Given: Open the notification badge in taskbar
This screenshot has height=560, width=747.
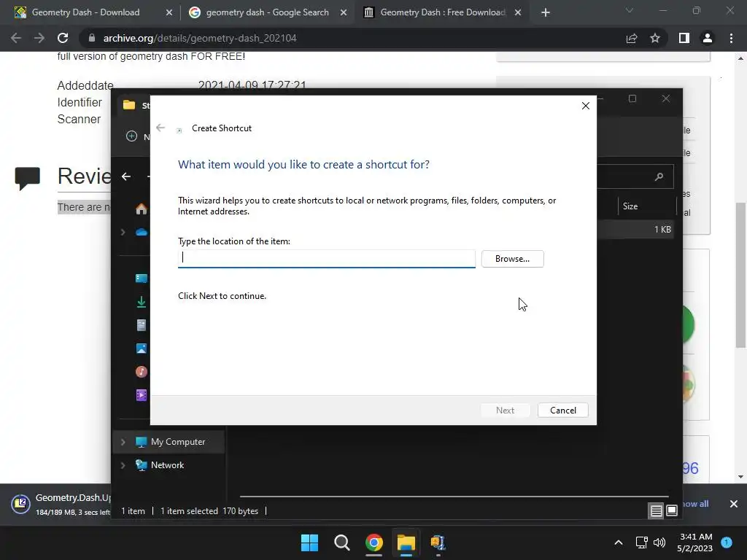Looking at the screenshot, I should (727, 542).
